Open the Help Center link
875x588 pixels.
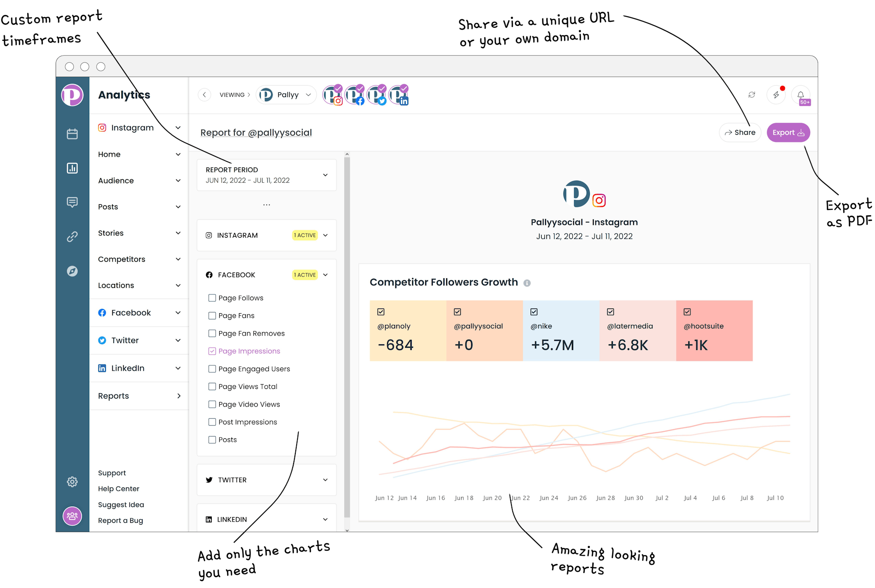point(119,489)
